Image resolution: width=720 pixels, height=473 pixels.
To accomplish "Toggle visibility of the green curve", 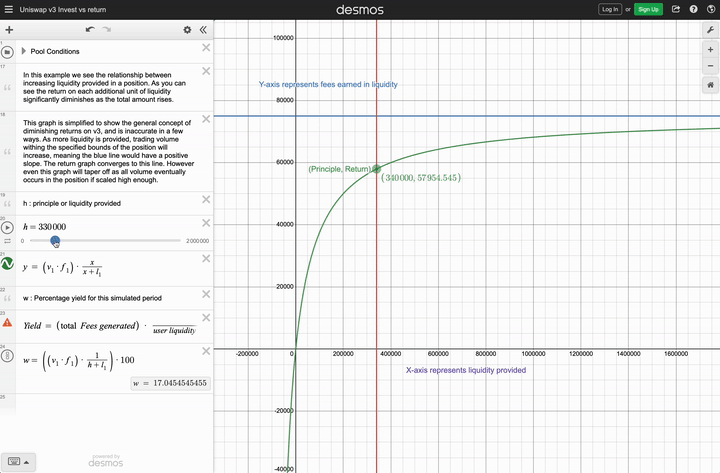I will pos(7,264).
